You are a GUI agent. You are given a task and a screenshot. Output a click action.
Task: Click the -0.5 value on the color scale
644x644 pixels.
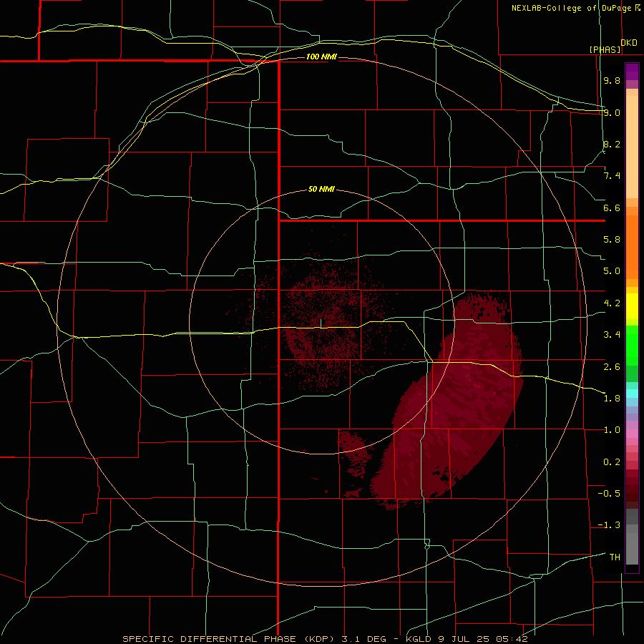pyautogui.click(x=609, y=494)
